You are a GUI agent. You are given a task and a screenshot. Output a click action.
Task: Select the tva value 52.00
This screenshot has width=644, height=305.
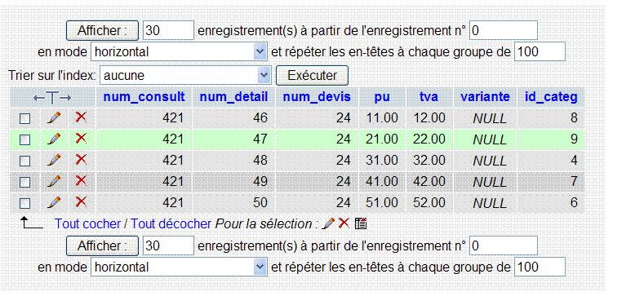coord(429,202)
